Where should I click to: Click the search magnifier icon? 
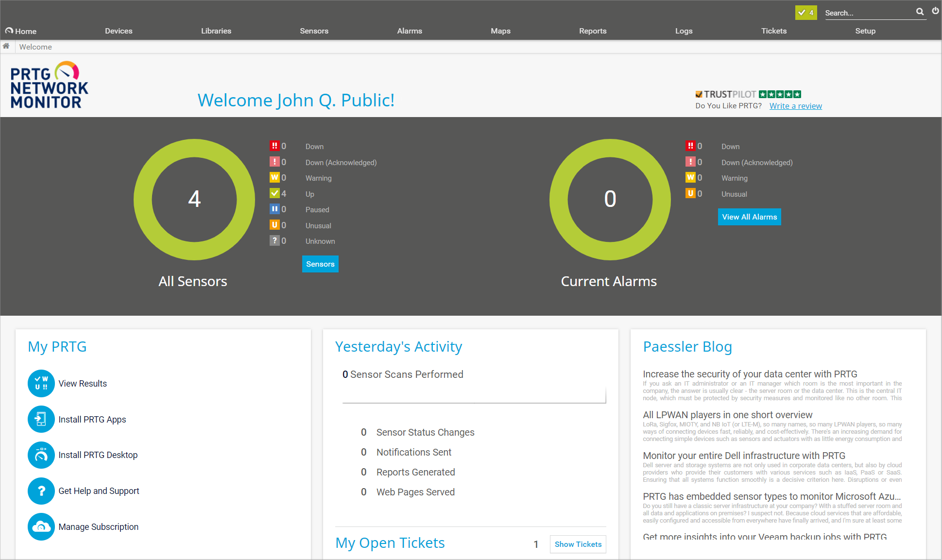point(920,12)
